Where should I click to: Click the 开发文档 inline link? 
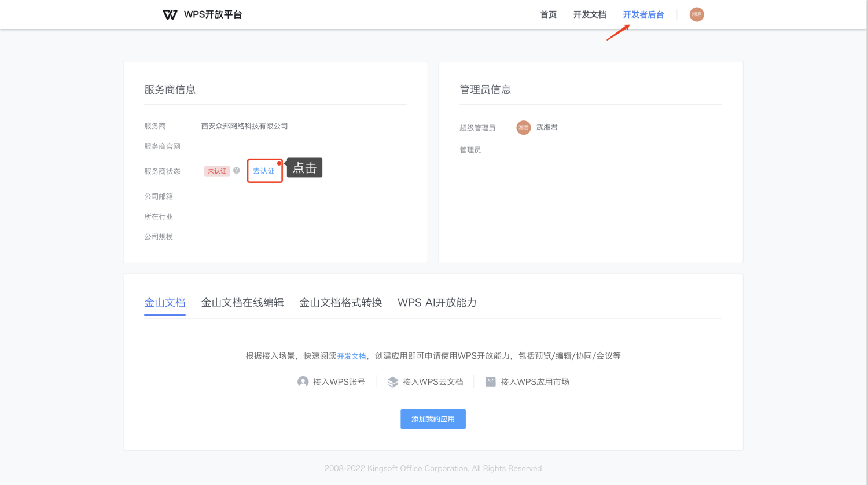coord(351,357)
